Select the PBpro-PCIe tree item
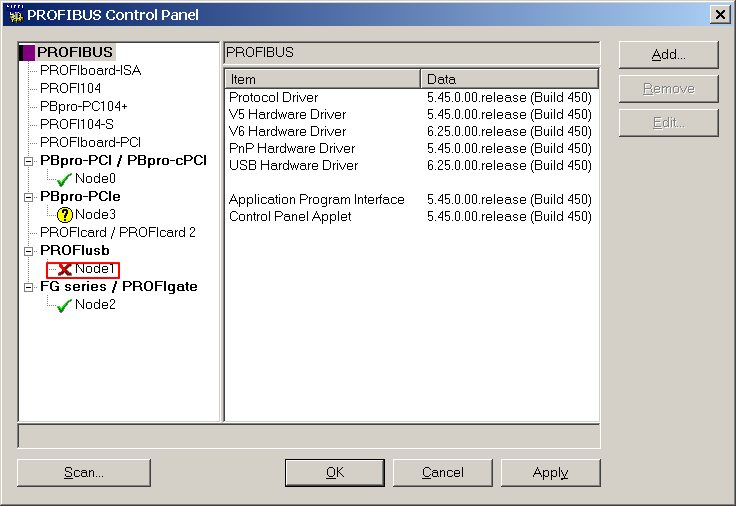736x506 pixels. pos(80,196)
